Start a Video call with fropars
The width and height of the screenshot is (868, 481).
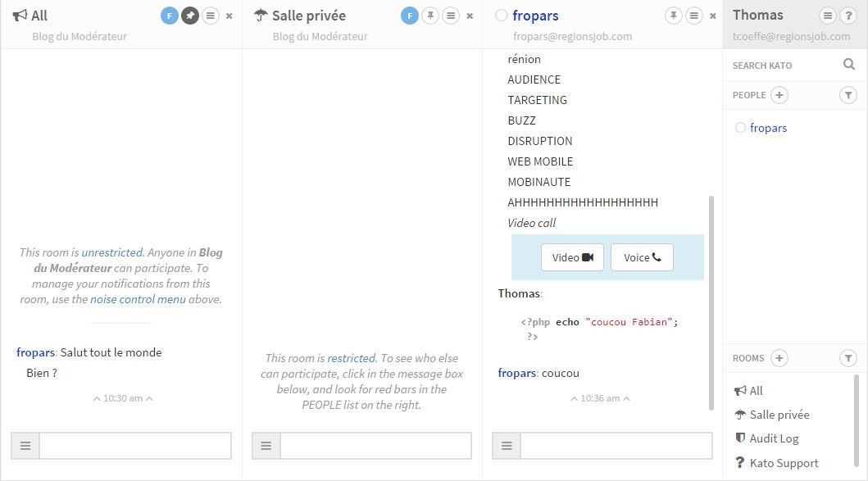[572, 257]
